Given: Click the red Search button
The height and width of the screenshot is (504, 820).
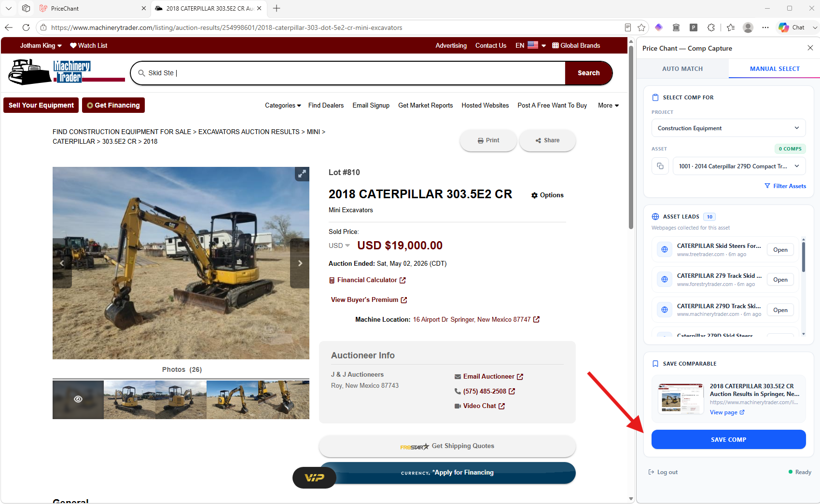Looking at the screenshot, I should click(588, 73).
